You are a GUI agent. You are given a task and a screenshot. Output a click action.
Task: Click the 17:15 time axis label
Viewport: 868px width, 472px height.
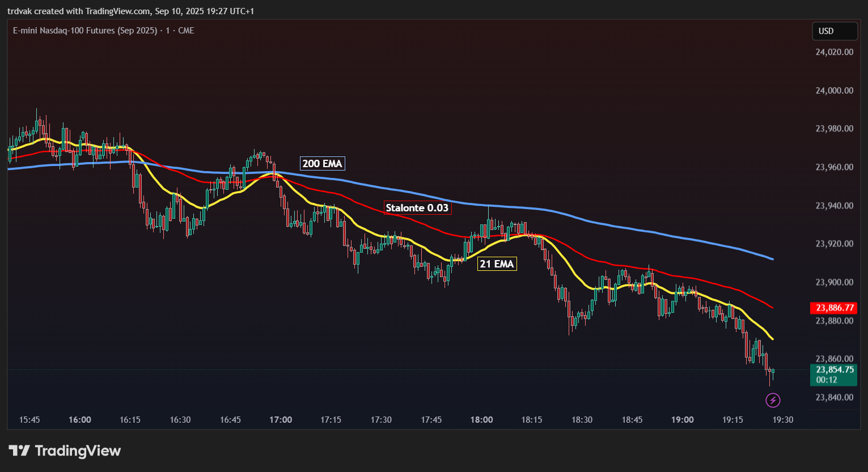pyautogui.click(x=331, y=420)
